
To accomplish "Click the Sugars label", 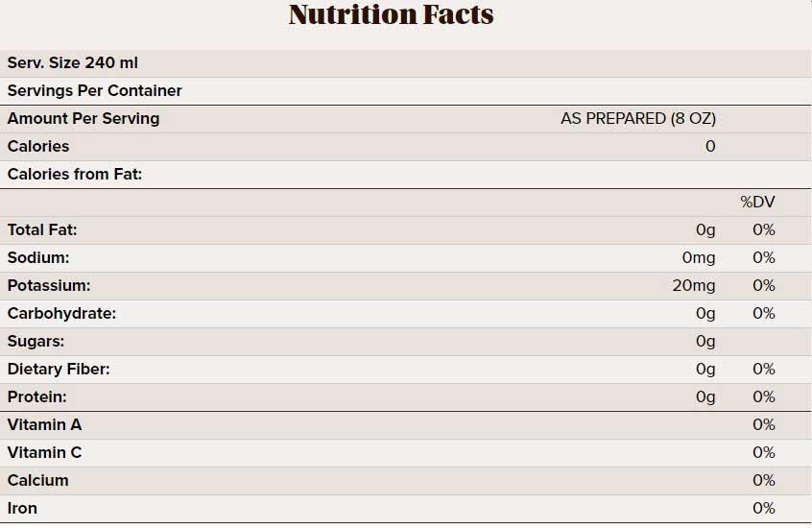I will (36, 342).
